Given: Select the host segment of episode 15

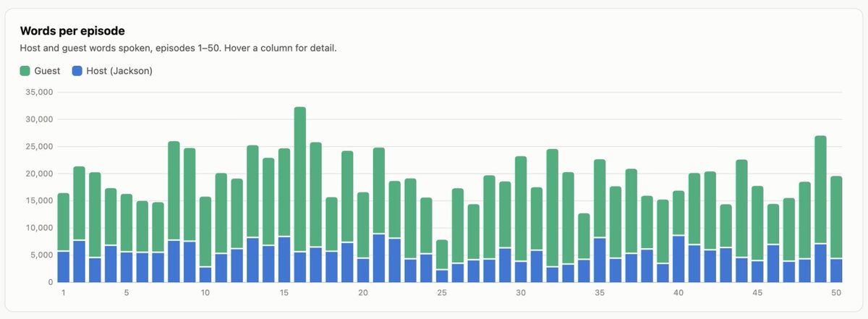Looking at the screenshot, I should pos(284,260).
